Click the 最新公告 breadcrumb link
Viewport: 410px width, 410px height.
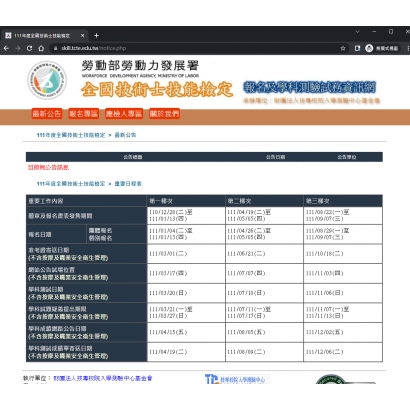coord(125,135)
